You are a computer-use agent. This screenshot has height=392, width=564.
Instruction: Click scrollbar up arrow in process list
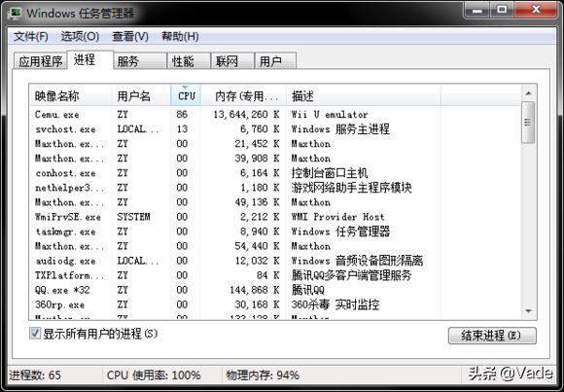528,93
